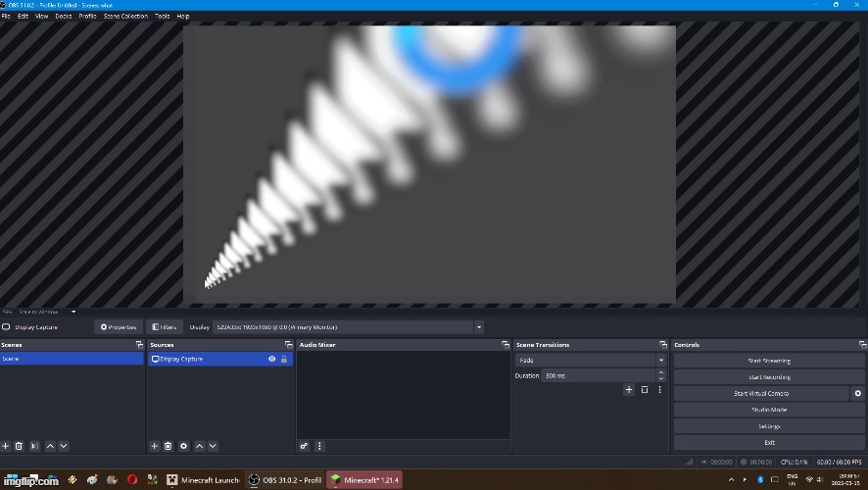Image resolution: width=868 pixels, height=490 pixels.
Task: Open Advanced Audio Properties gear in Audio Mixer
Action: (304, 446)
